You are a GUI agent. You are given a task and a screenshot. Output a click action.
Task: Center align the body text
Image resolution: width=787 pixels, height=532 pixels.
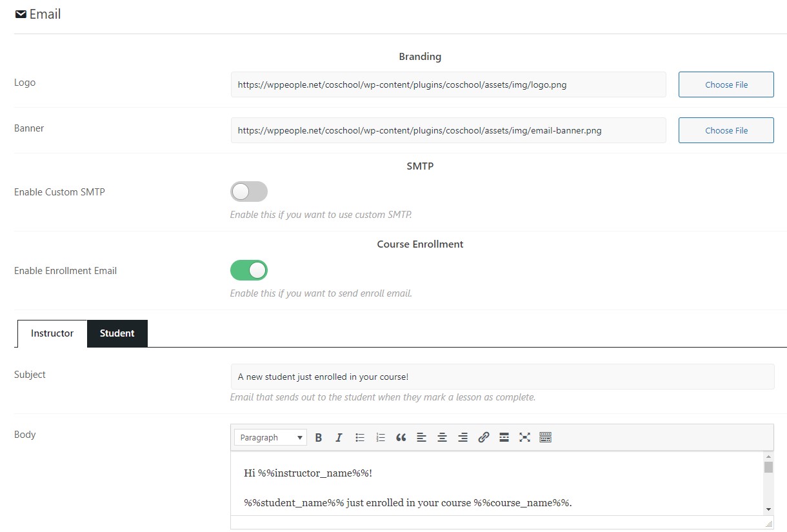click(442, 438)
